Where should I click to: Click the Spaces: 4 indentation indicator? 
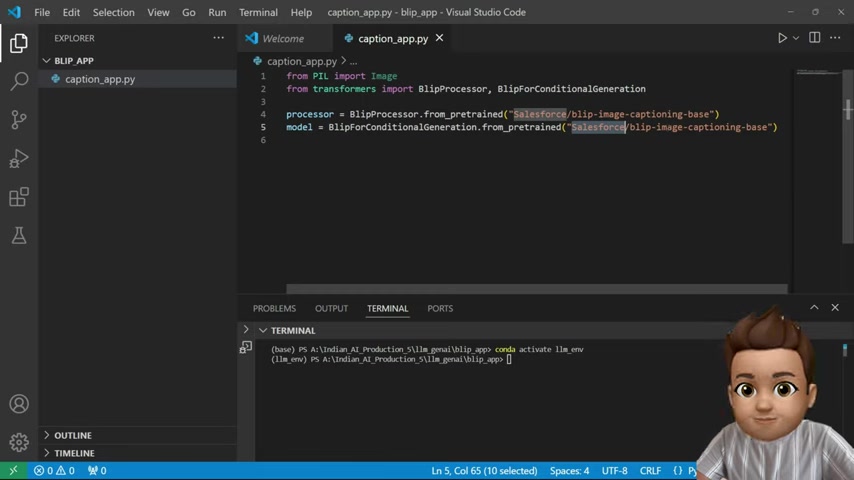(x=569, y=471)
